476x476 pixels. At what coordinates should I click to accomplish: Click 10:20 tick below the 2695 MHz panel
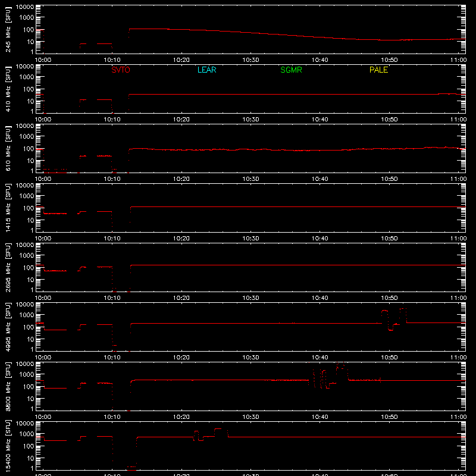(x=181, y=298)
